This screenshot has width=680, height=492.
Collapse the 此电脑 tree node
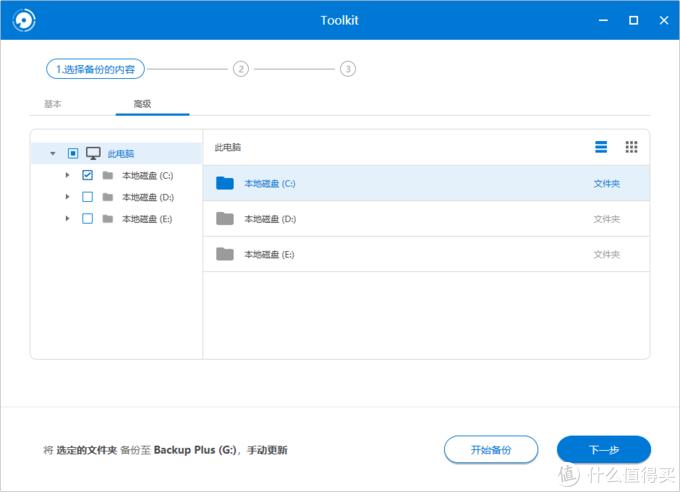point(53,154)
